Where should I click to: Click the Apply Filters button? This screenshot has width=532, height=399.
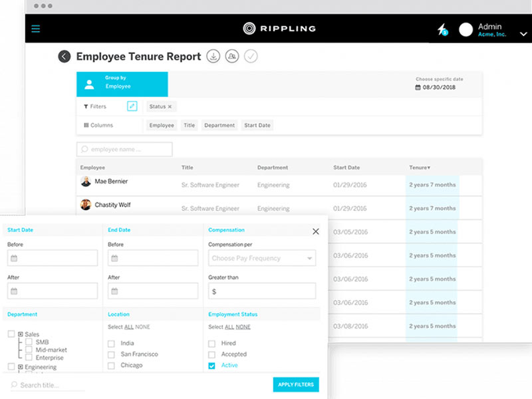coord(296,384)
